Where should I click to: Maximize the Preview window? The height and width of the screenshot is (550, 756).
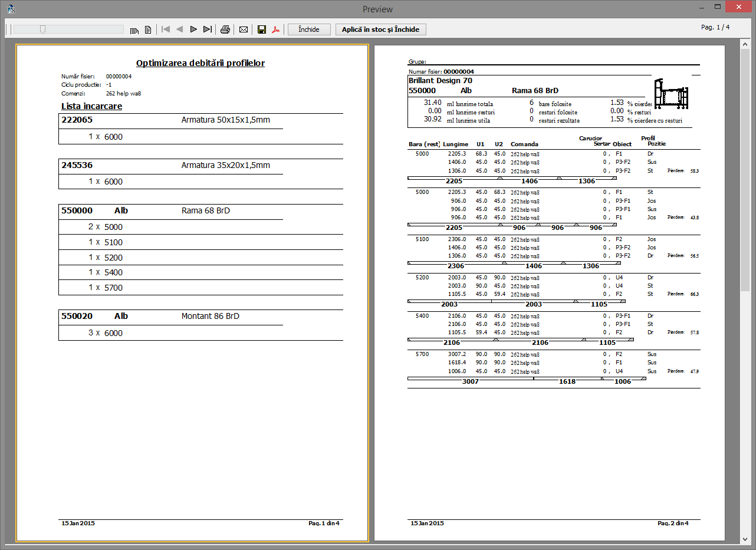pyautogui.click(x=718, y=8)
